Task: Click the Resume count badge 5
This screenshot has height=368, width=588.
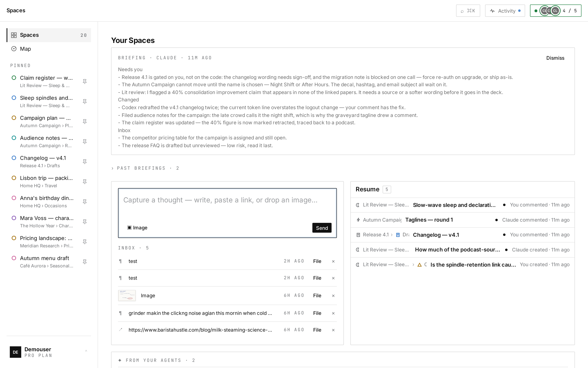Action: pos(386,189)
